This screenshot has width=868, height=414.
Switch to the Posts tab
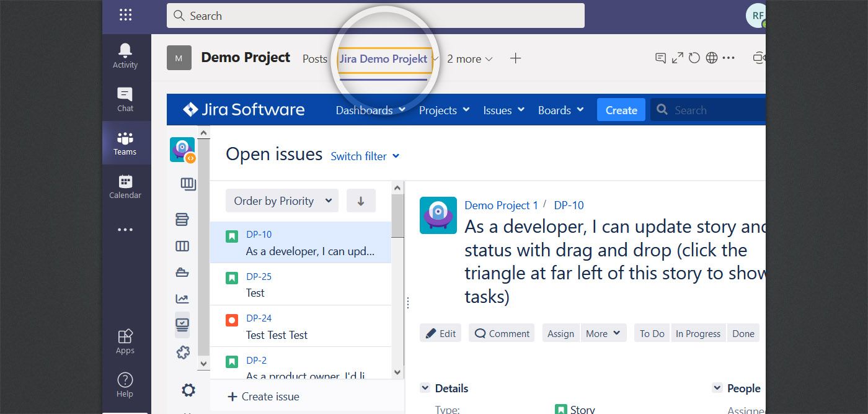click(314, 59)
